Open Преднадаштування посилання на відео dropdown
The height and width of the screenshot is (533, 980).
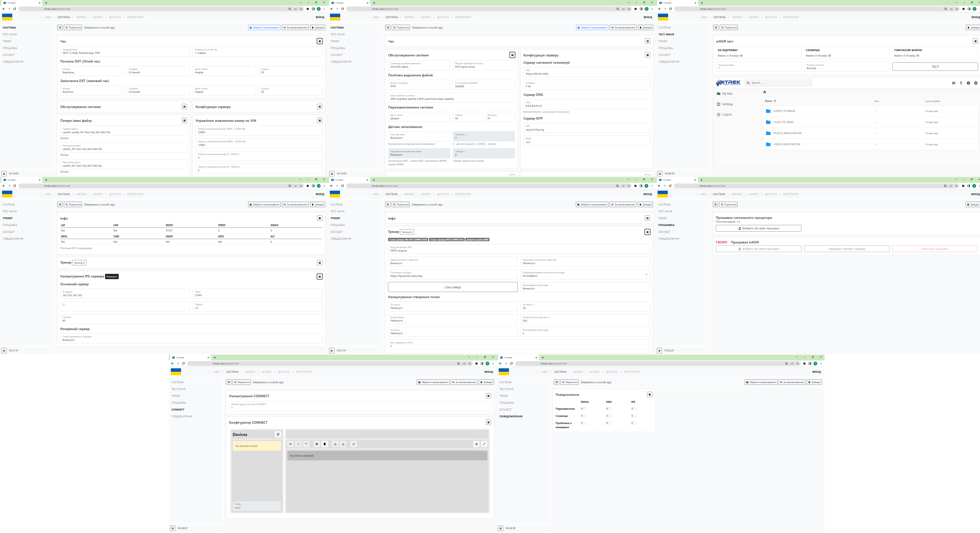pyautogui.click(x=585, y=274)
